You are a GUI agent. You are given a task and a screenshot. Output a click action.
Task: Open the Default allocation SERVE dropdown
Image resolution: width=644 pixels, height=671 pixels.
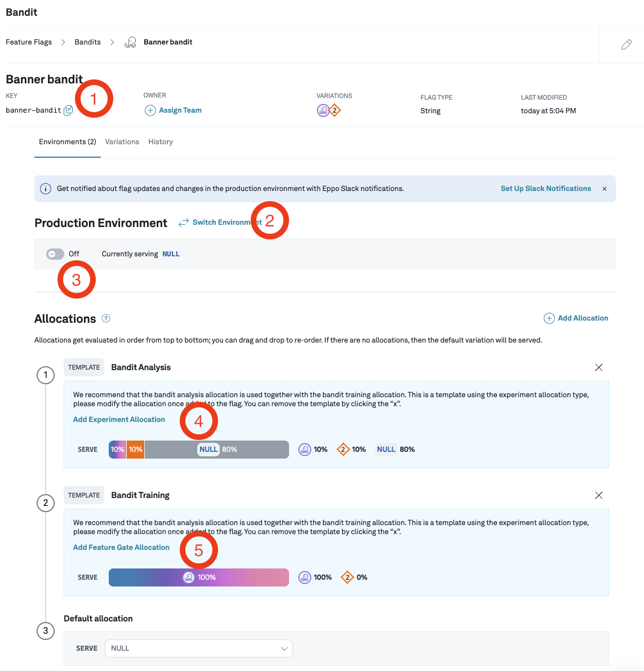point(198,648)
